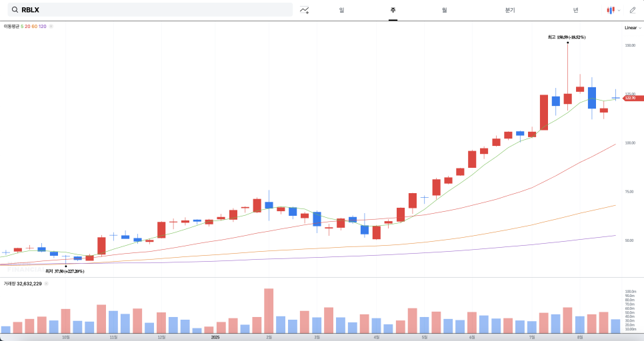Remove the 이동평균 indicator with its x icon
Screen dimensions: 644x341
51,26
